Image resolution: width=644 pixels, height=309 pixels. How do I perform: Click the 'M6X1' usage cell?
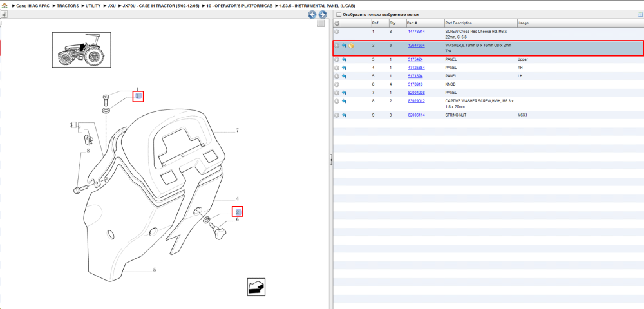coord(522,115)
